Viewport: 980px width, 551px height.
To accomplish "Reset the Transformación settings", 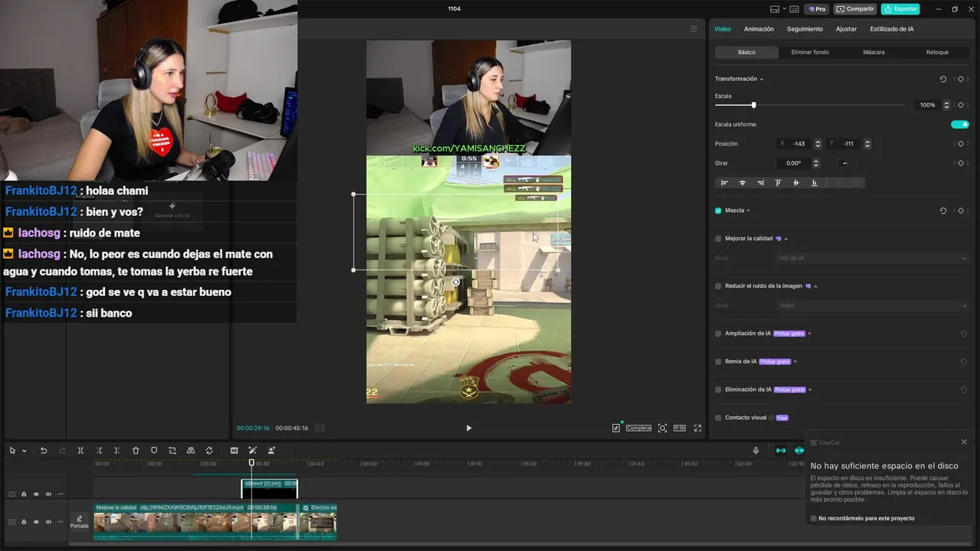I will click(x=943, y=79).
